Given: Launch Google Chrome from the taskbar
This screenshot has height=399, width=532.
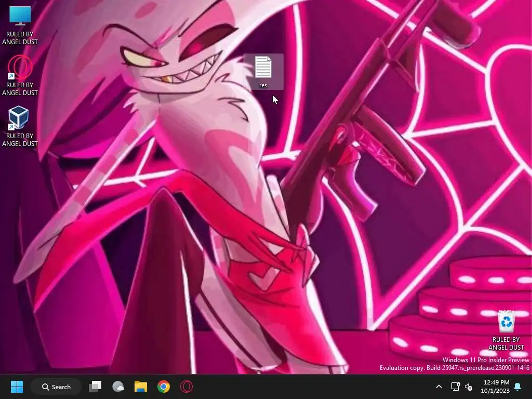Looking at the screenshot, I should pyautogui.click(x=164, y=387).
